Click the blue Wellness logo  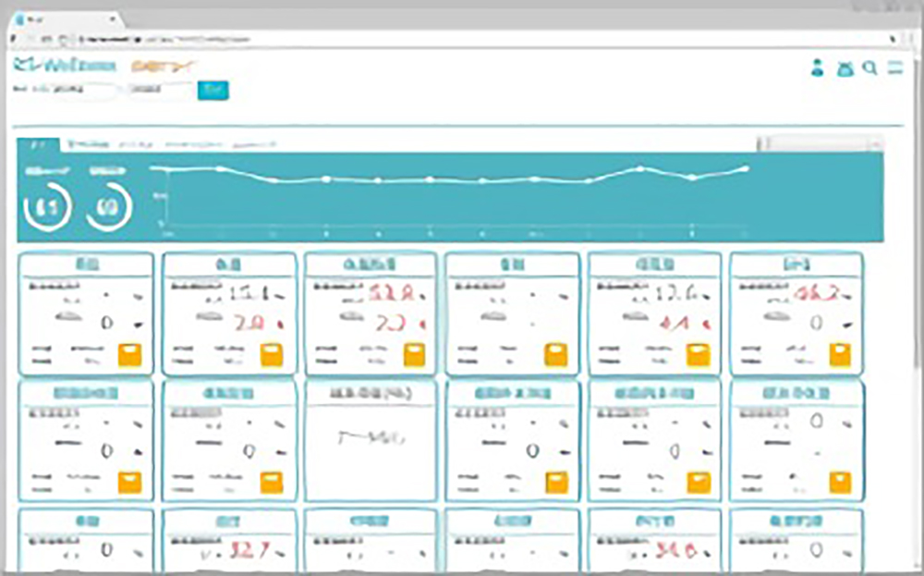click(65, 66)
